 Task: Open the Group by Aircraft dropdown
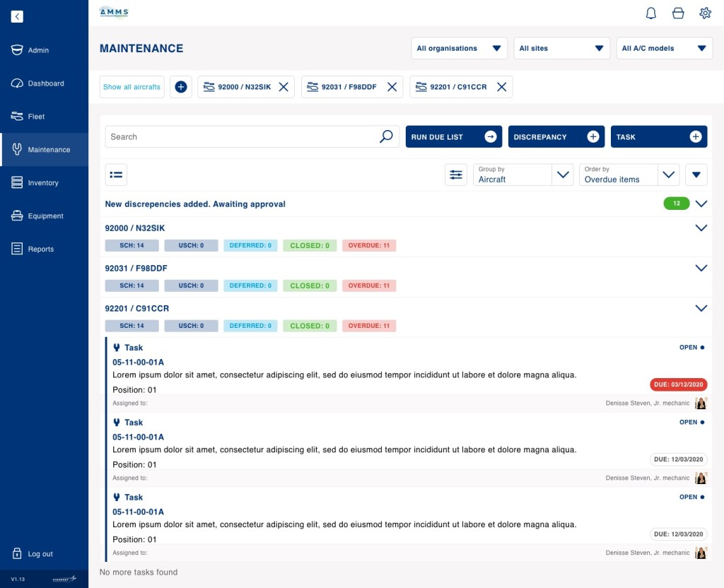tap(522, 175)
